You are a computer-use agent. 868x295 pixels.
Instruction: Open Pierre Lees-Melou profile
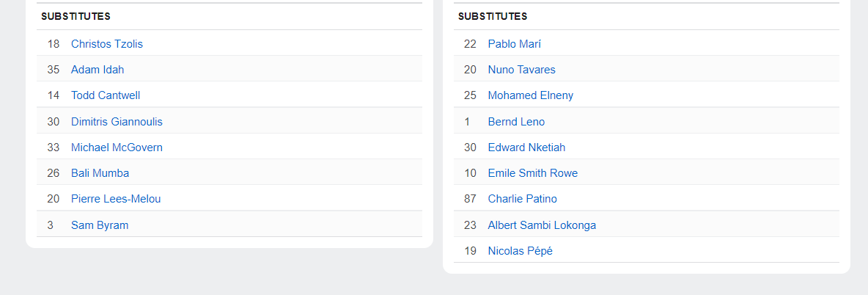point(116,199)
